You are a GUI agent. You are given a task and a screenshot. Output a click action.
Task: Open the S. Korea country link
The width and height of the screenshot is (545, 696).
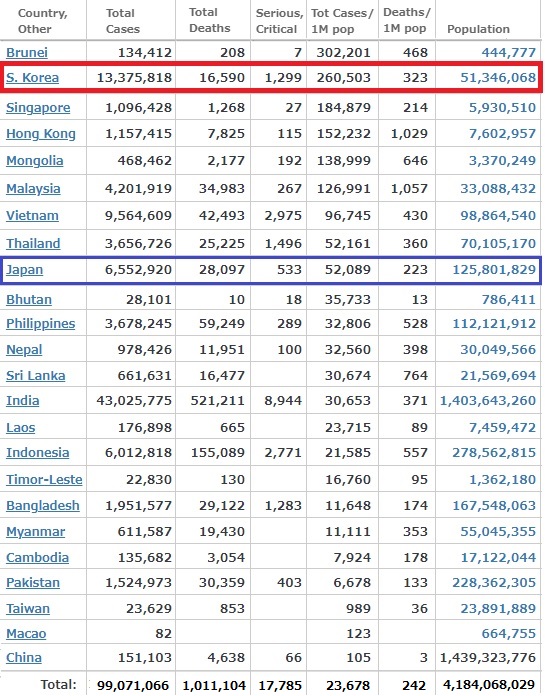(x=32, y=78)
